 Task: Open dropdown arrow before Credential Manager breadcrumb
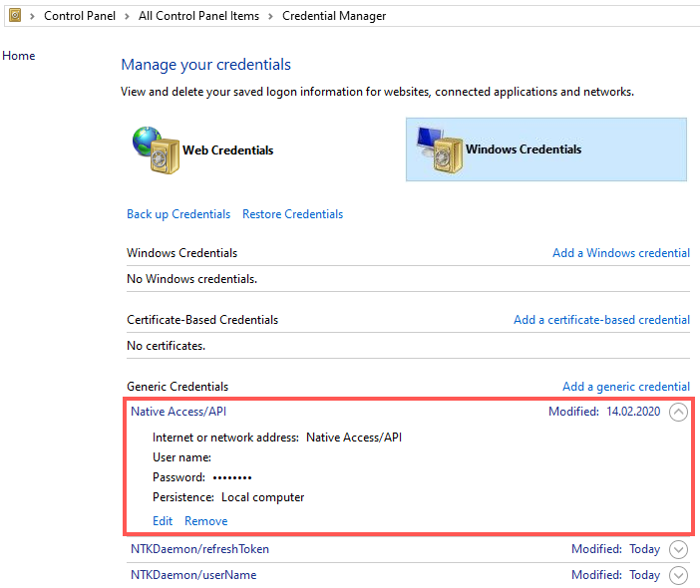tap(270, 17)
